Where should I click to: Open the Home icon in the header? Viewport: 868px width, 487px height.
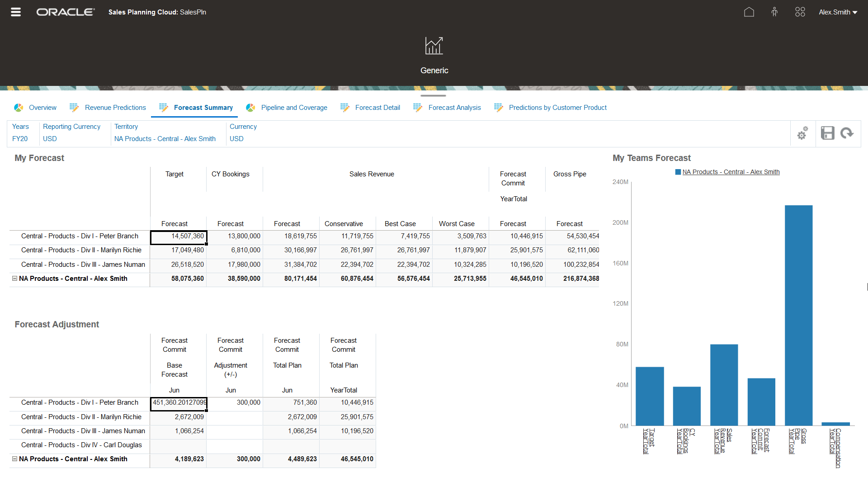(749, 12)
